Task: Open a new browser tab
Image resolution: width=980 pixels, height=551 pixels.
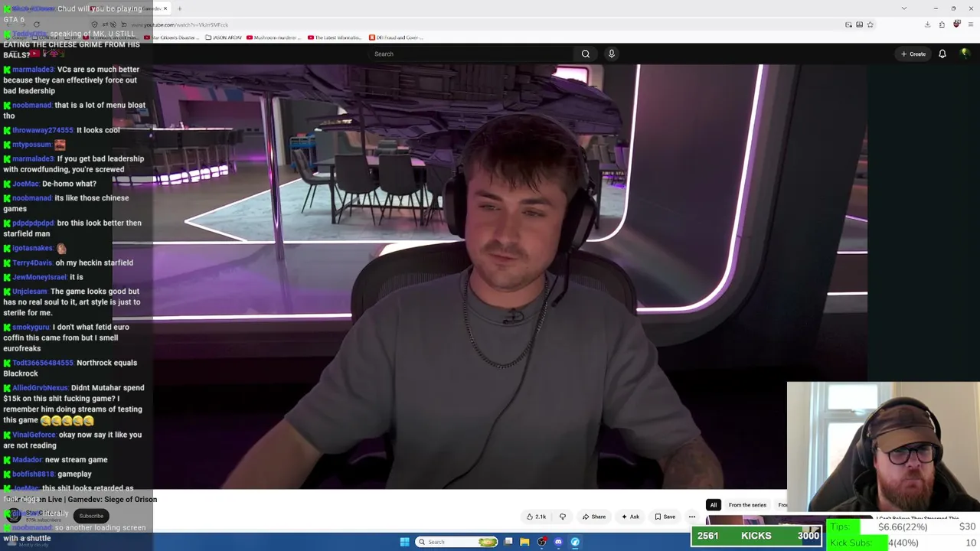Action: [179, 8]
